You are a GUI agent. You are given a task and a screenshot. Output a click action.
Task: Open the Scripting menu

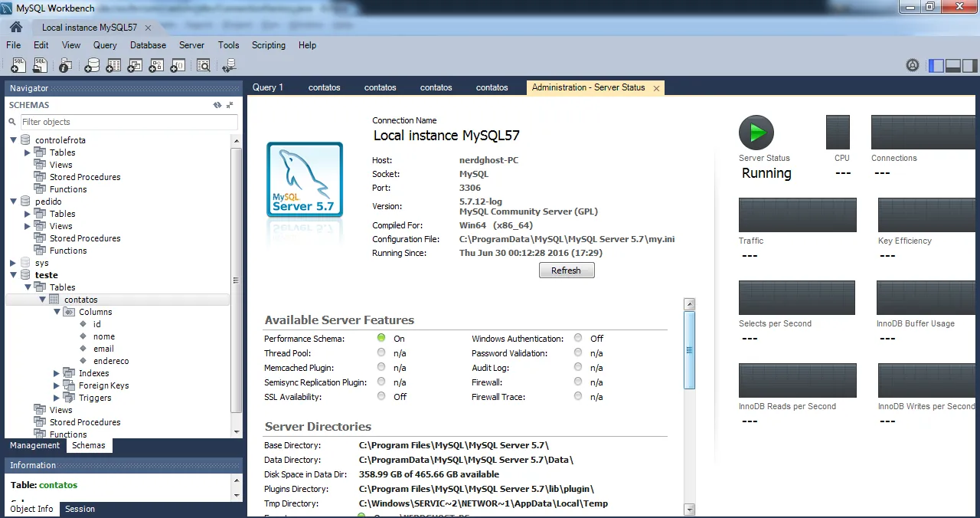click(x=269, y=45)
